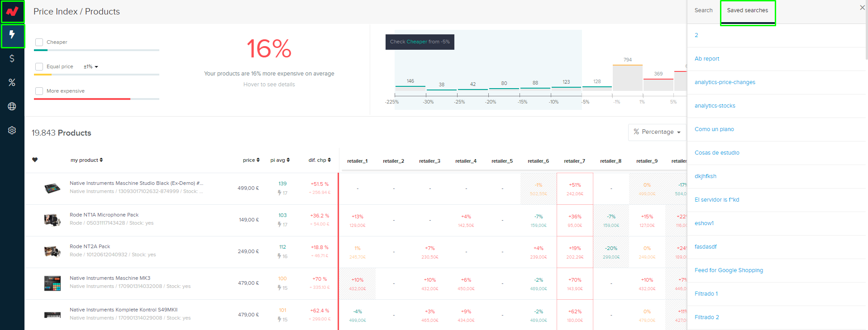Open the percent sign sidebar section
This screenshot has width=868, height=330.
pyautogui.click(x=12, y=83)
